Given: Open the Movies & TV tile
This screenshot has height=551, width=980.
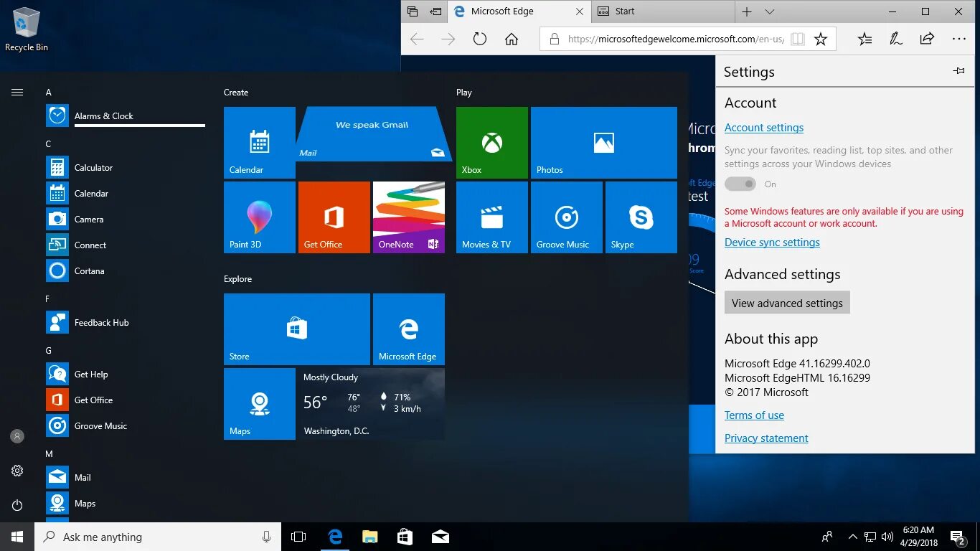Looking at the screenshot, I should (x=492, y=217).
